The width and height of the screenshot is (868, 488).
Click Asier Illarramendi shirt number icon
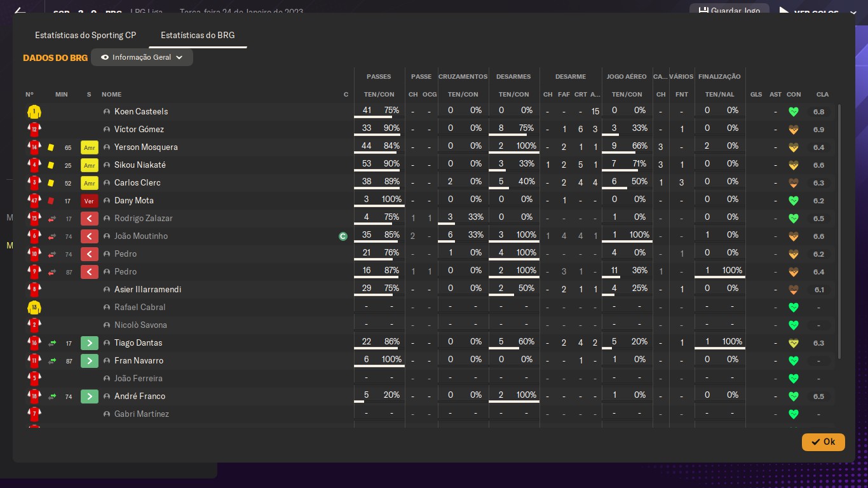coord(34,290)
